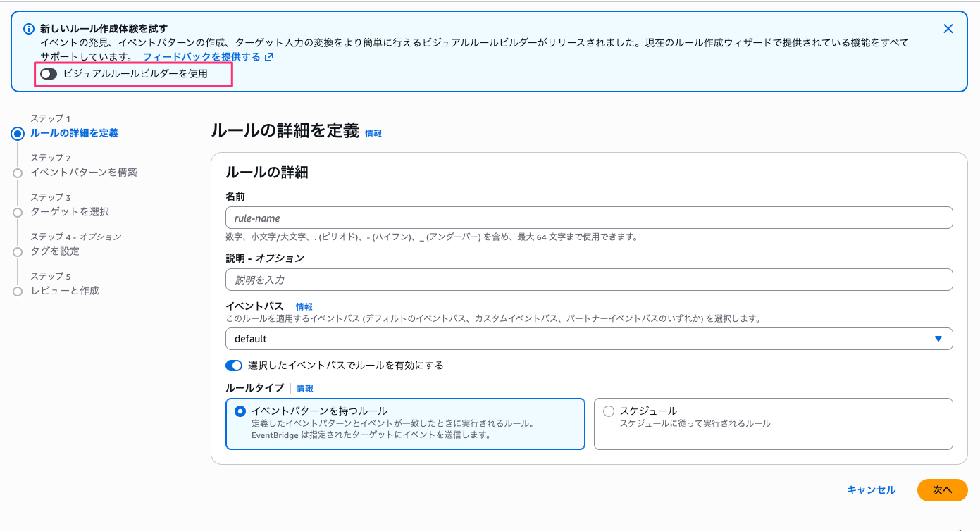Disable 選択したイベントバスでルールを有効にする

(232, 365)
